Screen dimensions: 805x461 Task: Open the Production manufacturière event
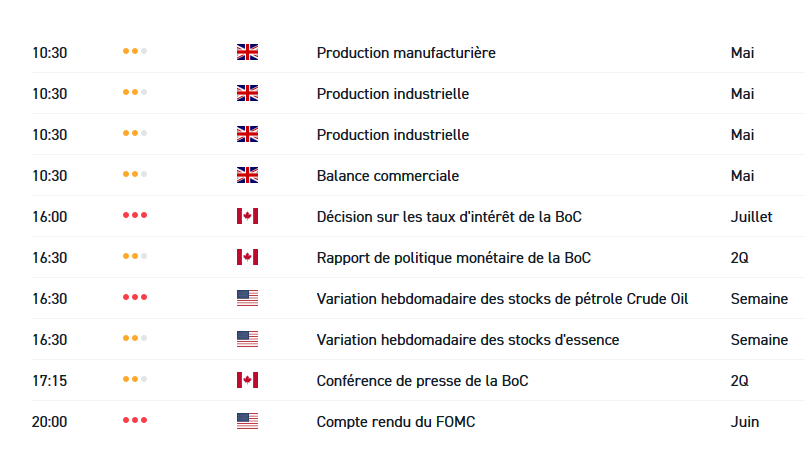tap(405, 52)
